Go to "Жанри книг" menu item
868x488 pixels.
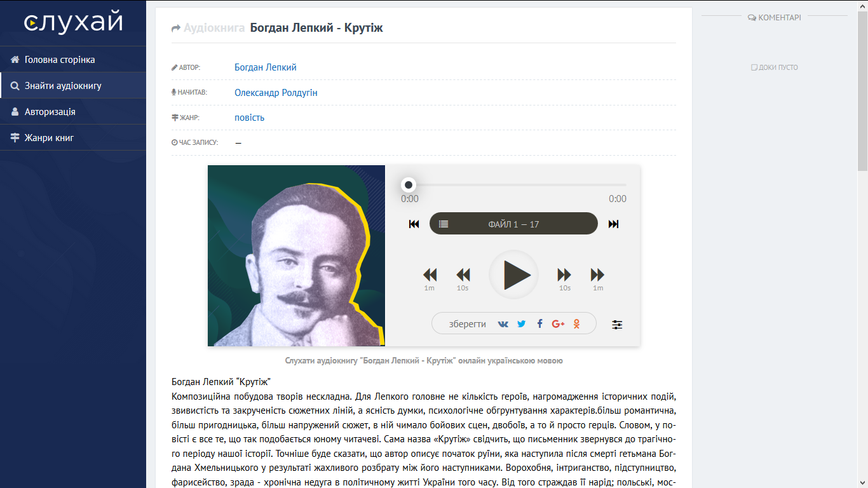49,138
